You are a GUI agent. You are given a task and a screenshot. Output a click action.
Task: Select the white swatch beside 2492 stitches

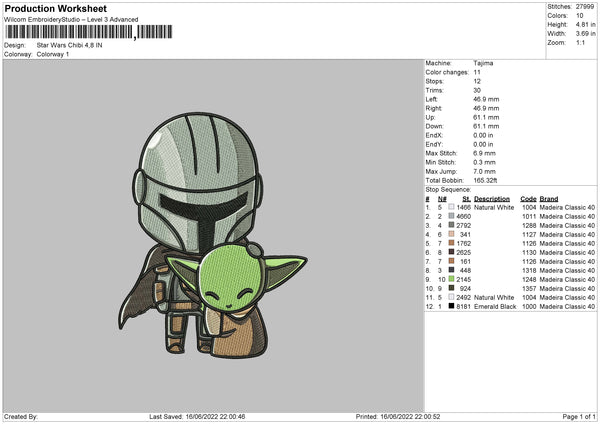pos(451,297)
